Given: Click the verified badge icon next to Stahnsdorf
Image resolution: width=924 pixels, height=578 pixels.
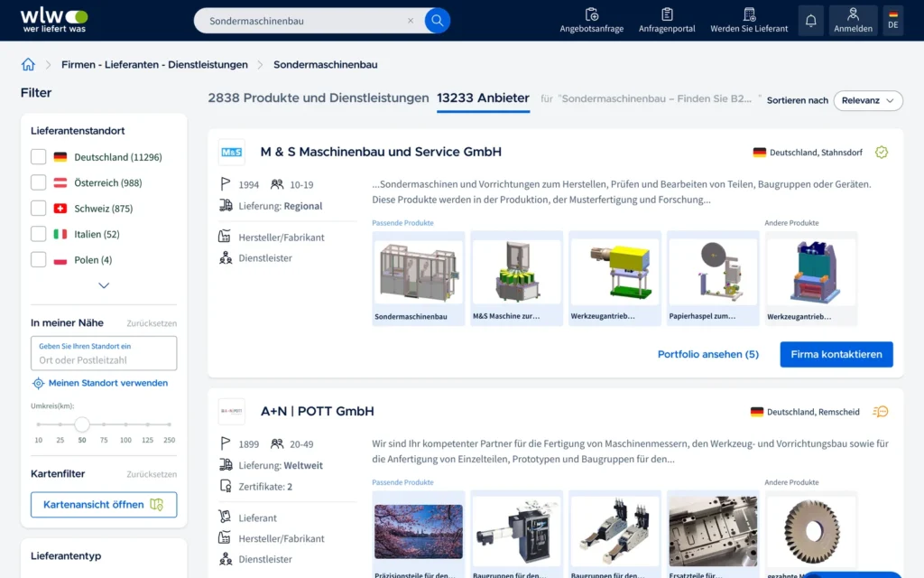Looking at the screenshot, I should point(882,152).
